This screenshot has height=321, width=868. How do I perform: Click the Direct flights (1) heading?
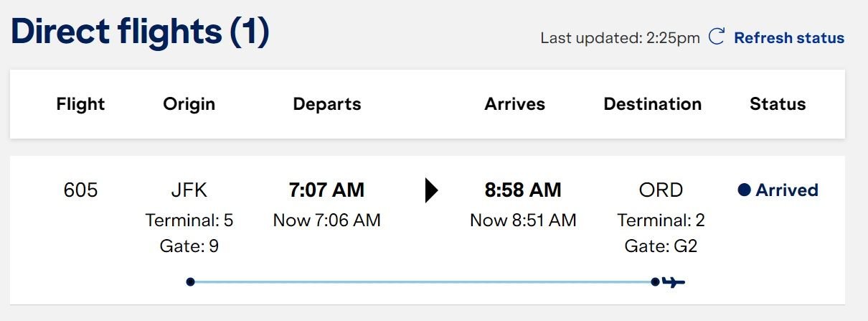point(140,32)
